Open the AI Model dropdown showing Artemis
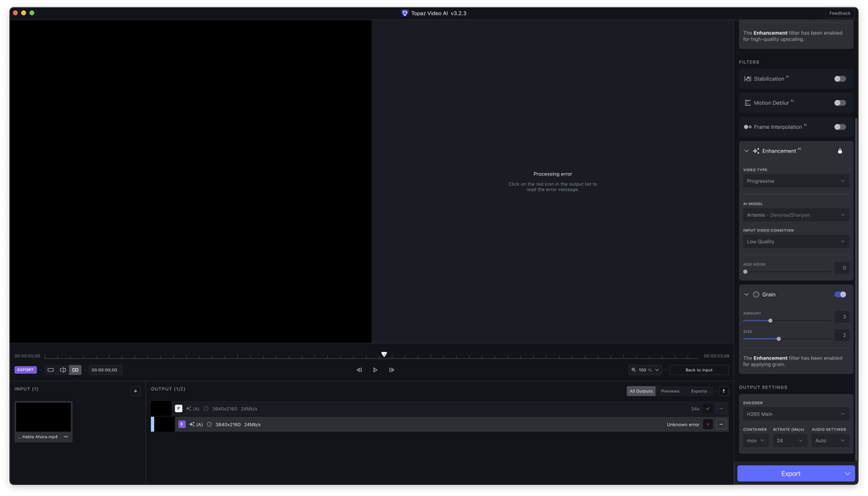 point(794,215)
